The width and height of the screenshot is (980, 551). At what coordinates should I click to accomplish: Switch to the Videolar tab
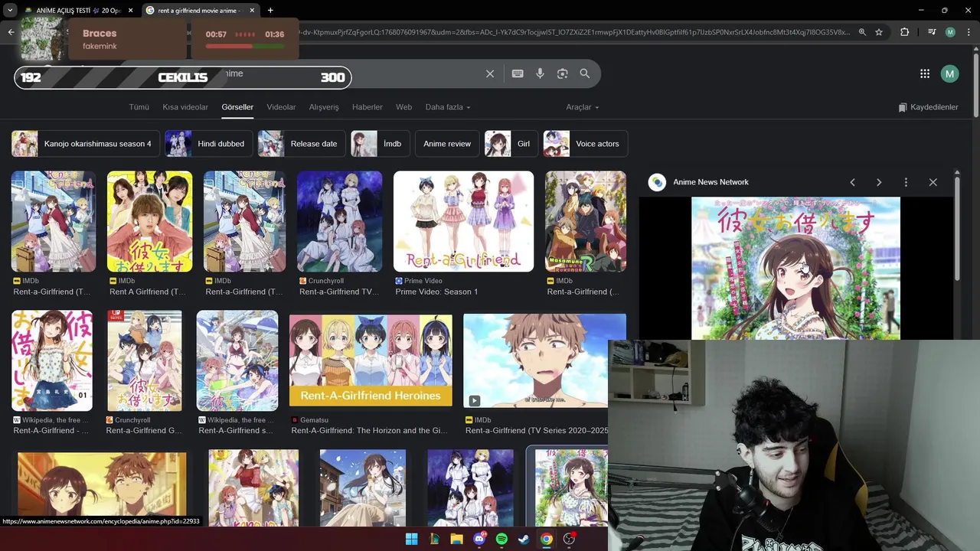pos(281,107)
